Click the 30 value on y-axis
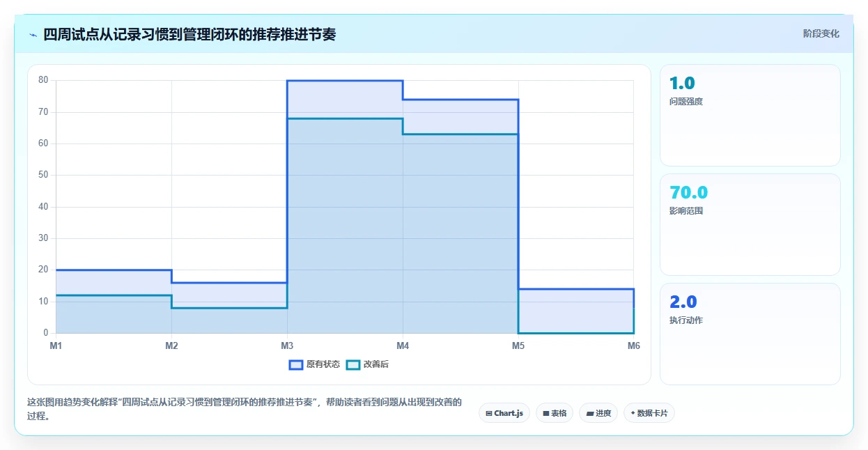 (x=43, y=238)
